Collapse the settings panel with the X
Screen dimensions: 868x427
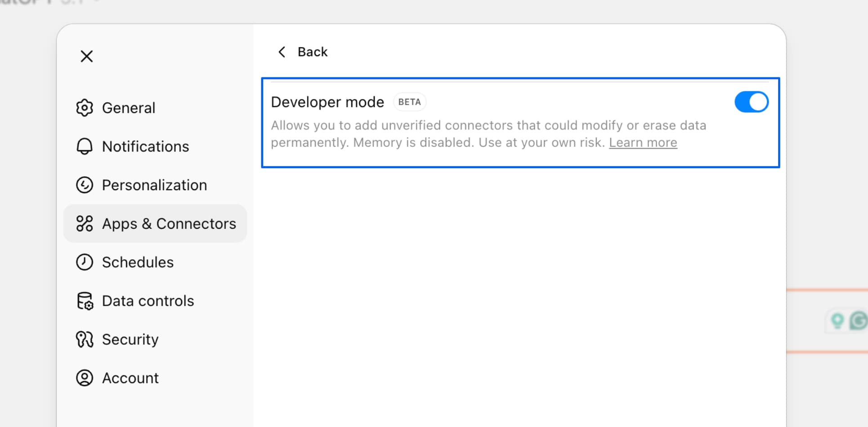pyautogui.click(x=86, y=56)
